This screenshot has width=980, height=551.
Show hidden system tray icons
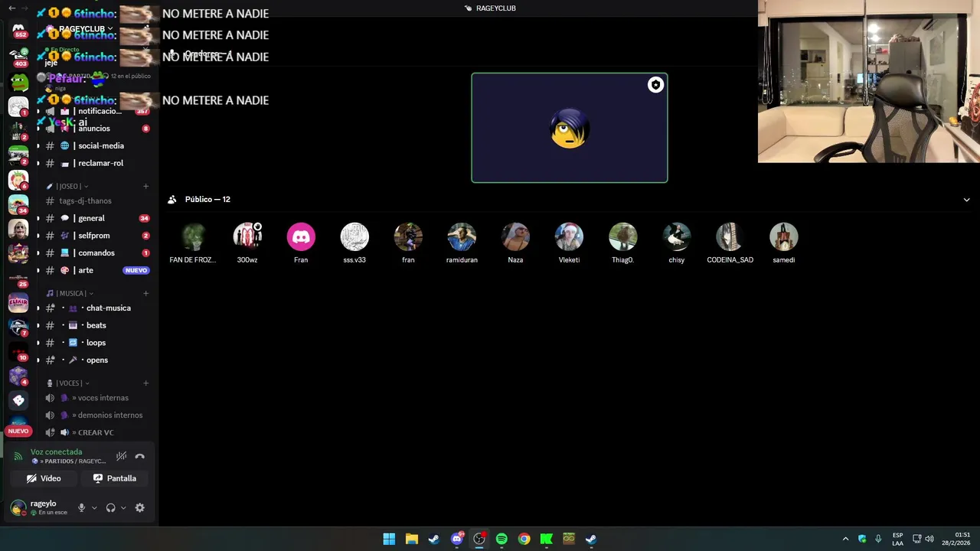coord(845,539)
